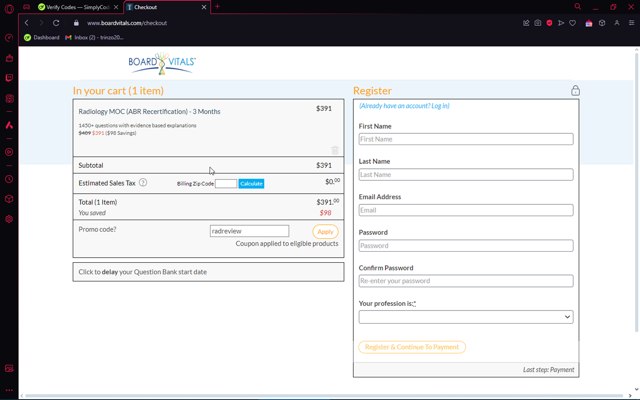Open the profile account icon
This screenshot has height=400, width=640.
coord(617,23)
